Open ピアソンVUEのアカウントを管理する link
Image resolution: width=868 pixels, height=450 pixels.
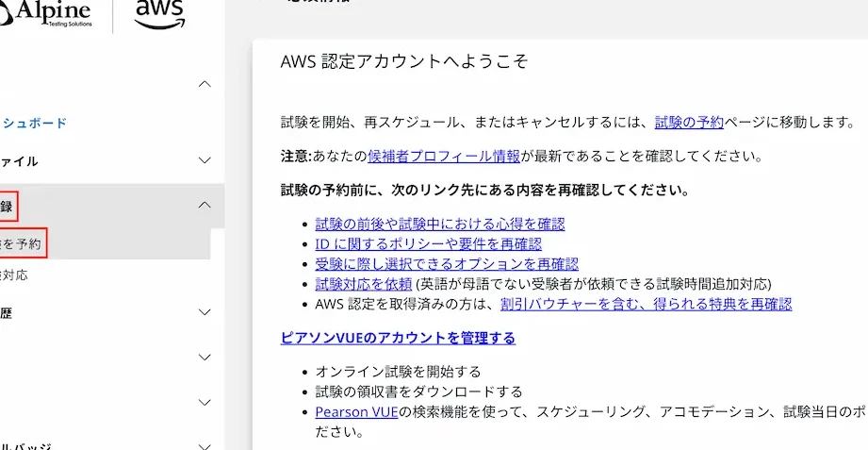pos(398,338)
